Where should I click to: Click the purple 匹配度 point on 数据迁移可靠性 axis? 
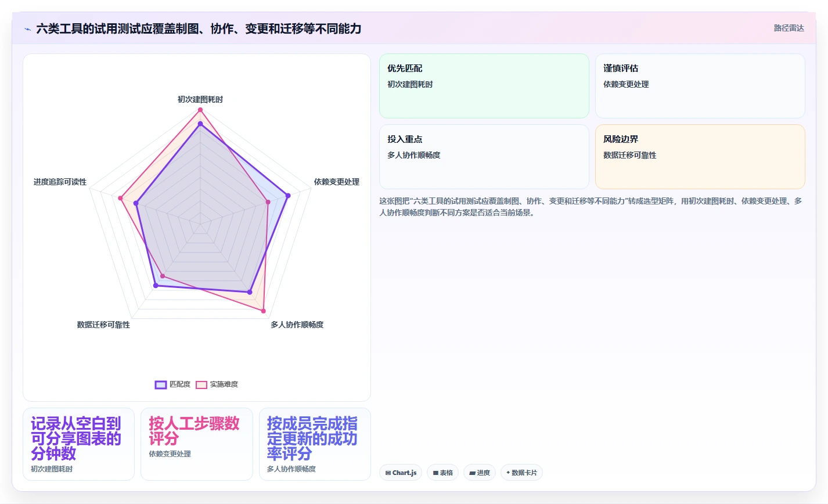pyautogui.click(x=156, y=286)
